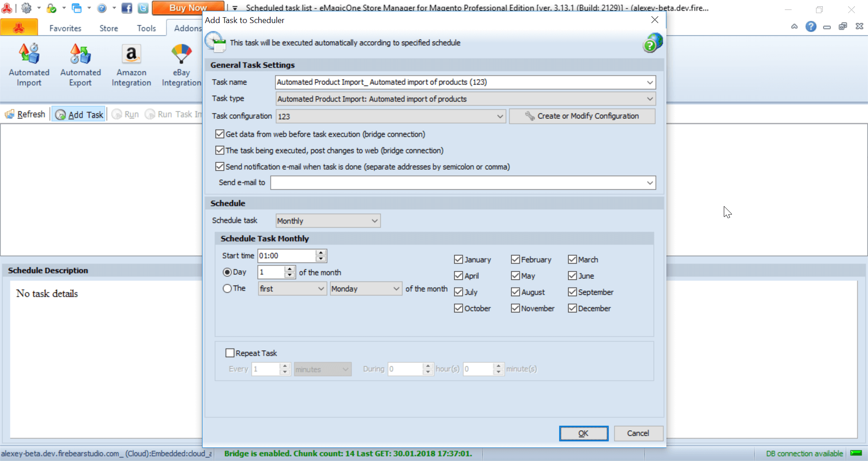Click the restore window icon in ribbon corner

[843, 27]
